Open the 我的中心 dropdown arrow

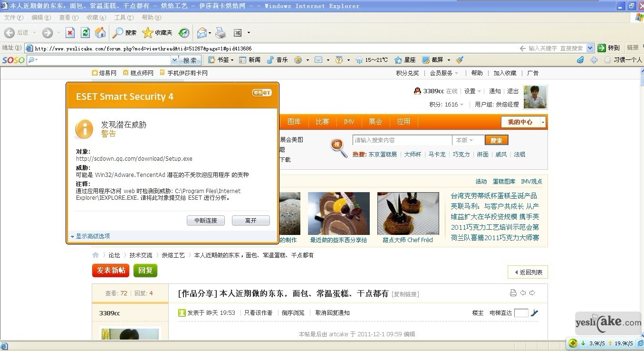click(543, 122)
